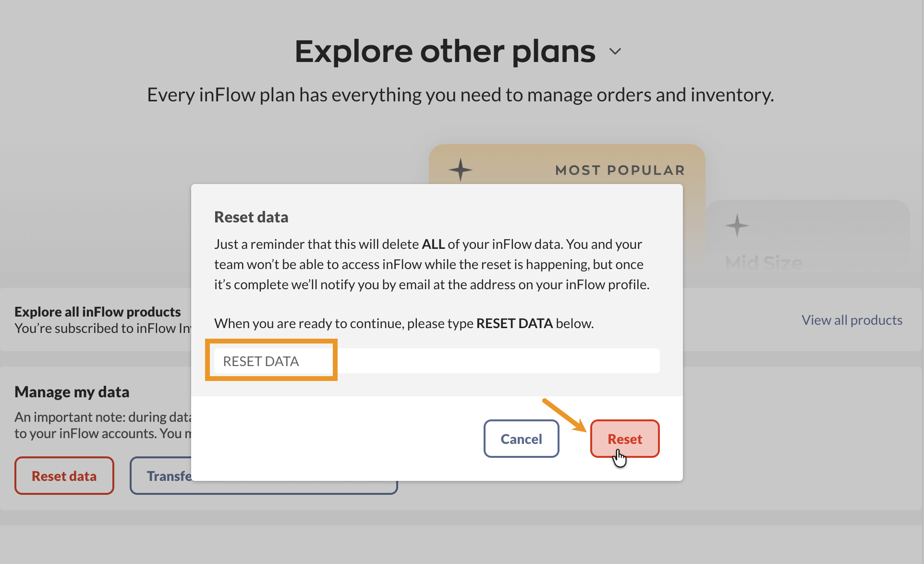Click the Every inFlow plan subtitle text
The image size is (924, 564).
tap(460, 95)
